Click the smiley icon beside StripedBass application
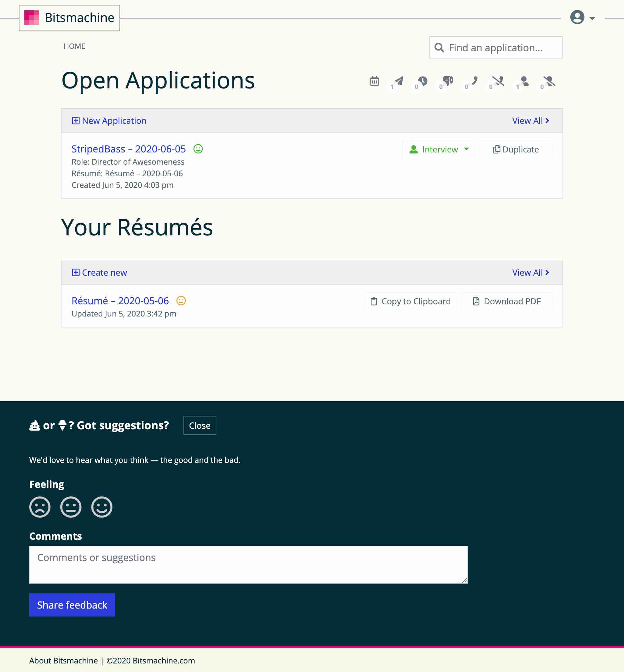The height and width of the screenshot is (672, 624). (x=198, y=149)
